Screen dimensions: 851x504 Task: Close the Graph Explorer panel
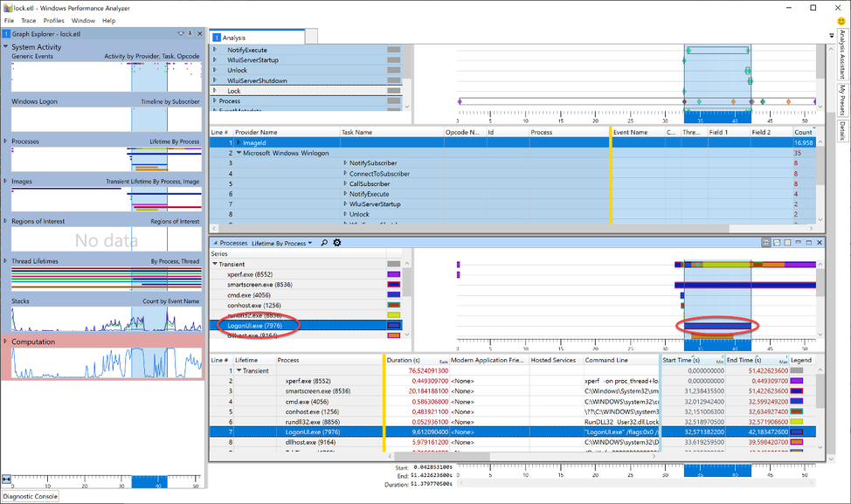pos(199,33)
